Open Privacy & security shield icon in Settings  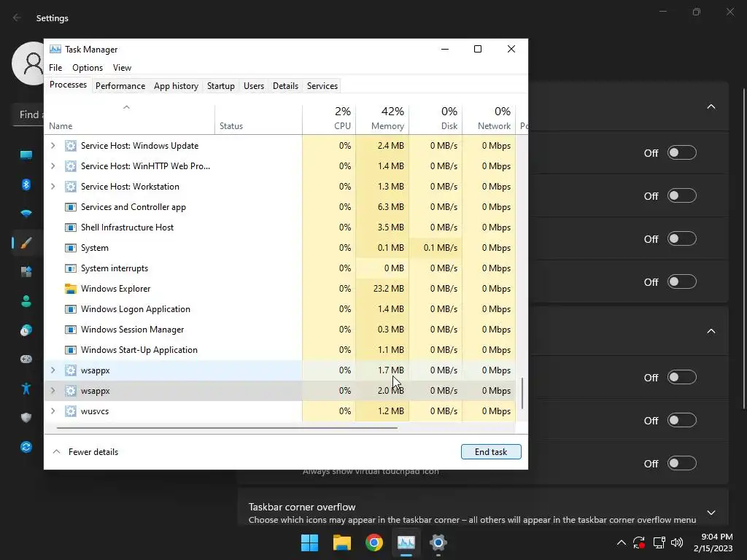26,418
